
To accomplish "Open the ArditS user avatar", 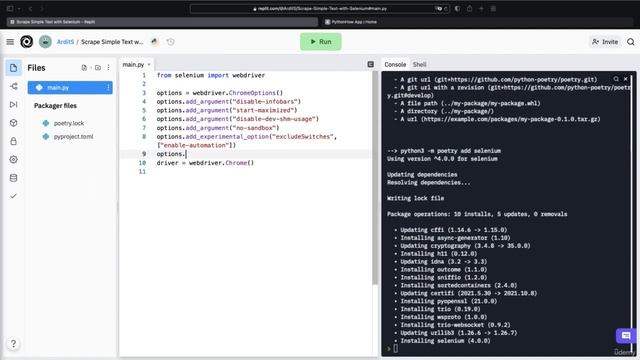I will pos(45,42).
